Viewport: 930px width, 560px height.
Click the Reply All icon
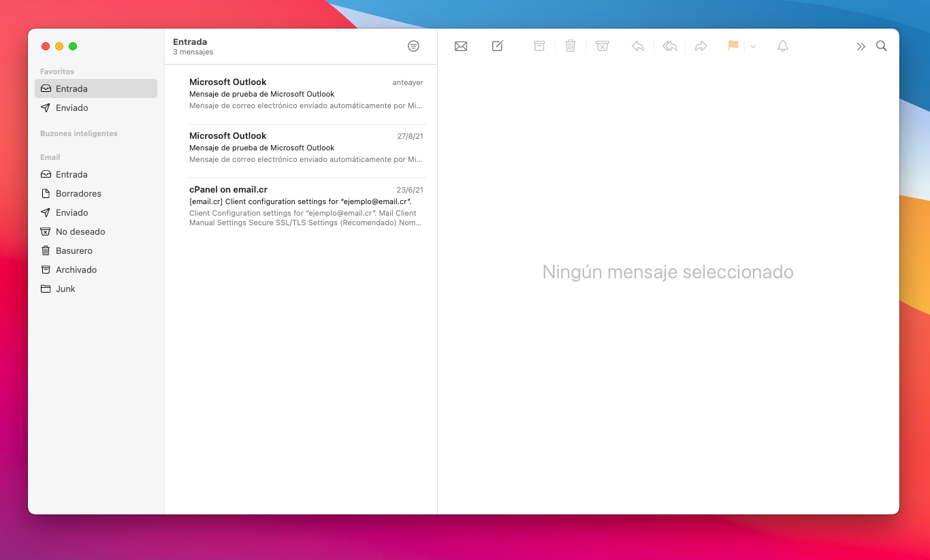[670, 46]
